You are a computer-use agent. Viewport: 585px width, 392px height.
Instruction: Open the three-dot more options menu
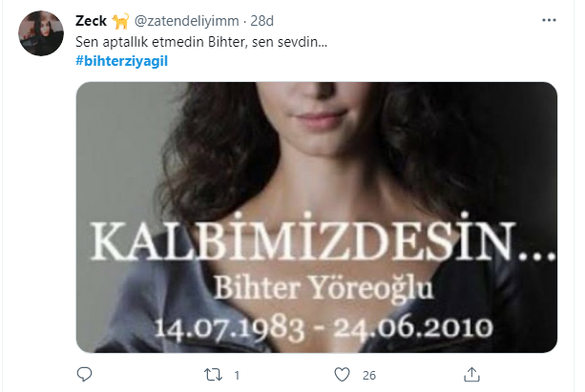pos(549,20)
